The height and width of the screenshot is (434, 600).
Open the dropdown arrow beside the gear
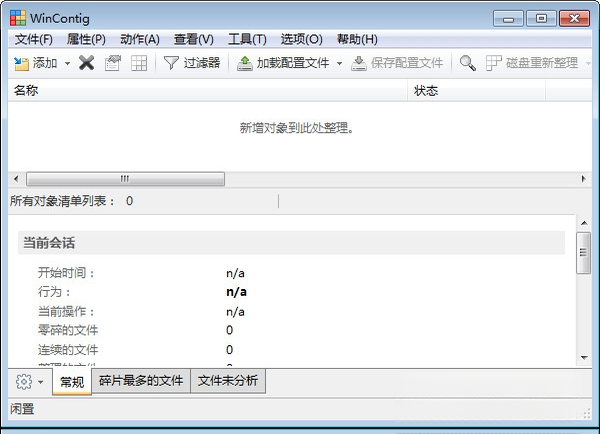click(x=41, y=382)
